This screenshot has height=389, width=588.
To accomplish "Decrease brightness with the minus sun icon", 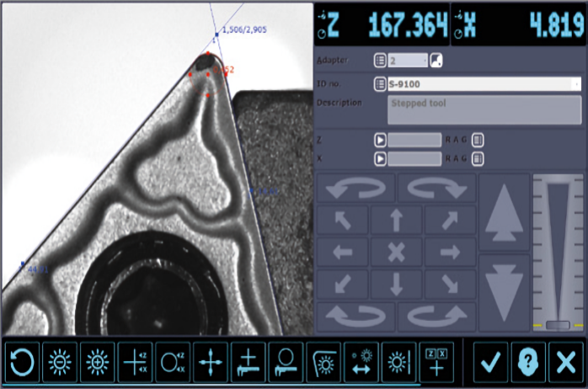I will (60, 362).
